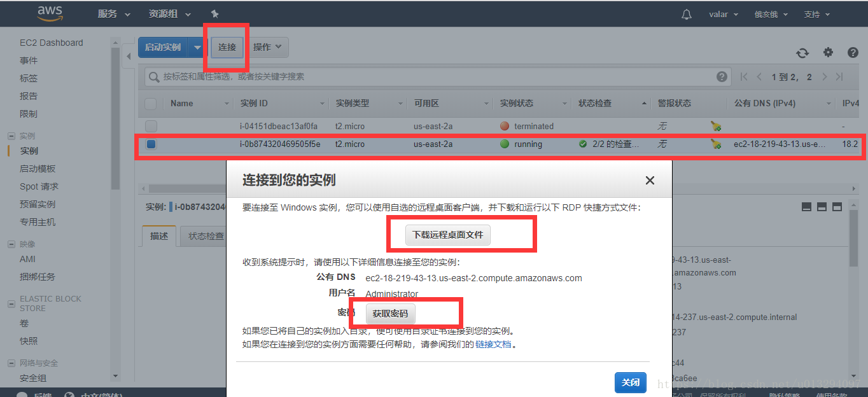Image resolution: width=868 pixels, height=397 pixels.
Task: Open 标签 tags in sidebar
Action: [x=29, y=78]
